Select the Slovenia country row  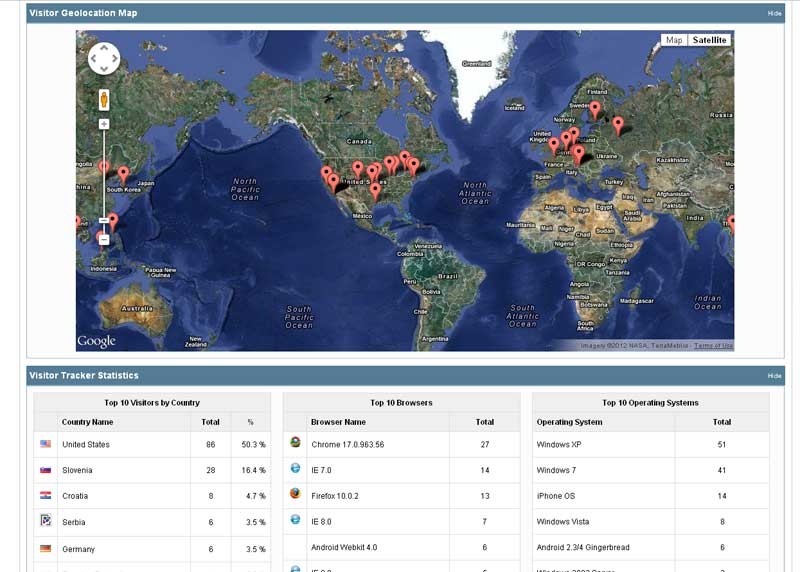(152, 470)
